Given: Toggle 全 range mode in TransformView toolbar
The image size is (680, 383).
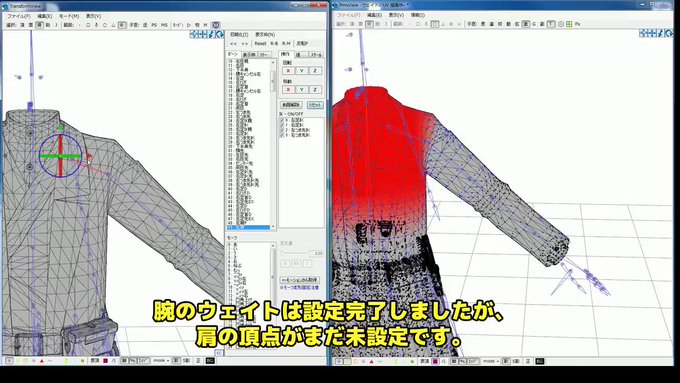Looking at the screenshot, I should coord(122,25).
